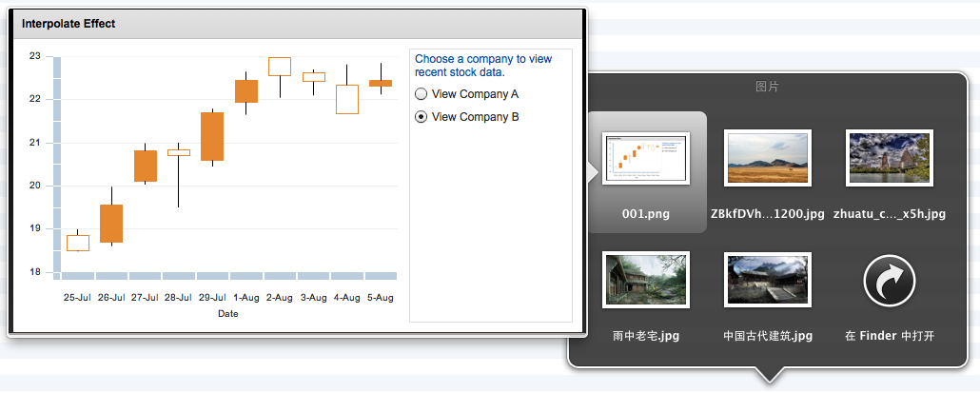The width and height of the screenshot is (980, 393).
Task: Select the 001.png thumbnail
Action: coord(646,158)
